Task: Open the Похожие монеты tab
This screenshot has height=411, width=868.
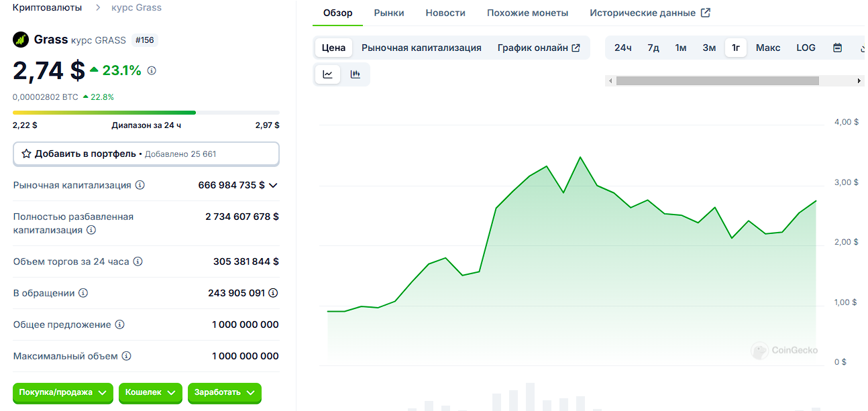Action: click(x=527, y=13)
